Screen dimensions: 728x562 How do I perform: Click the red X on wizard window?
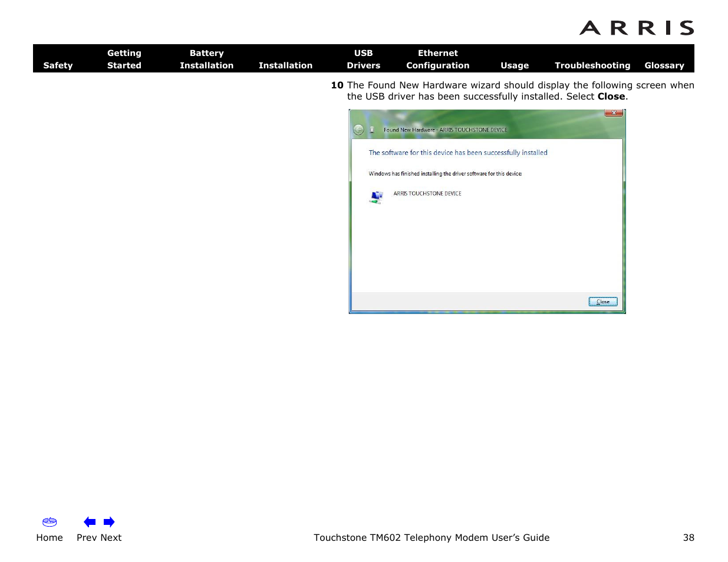614,113
